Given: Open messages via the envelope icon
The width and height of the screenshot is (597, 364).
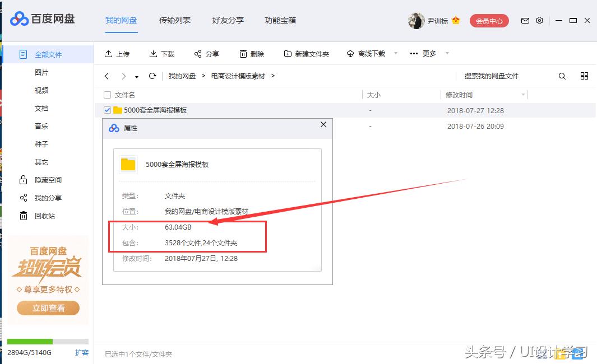Looking at the screenshot, I should 525,20.
